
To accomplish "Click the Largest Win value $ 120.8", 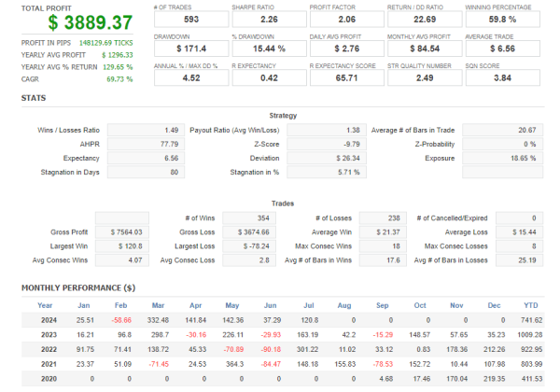I will coord(121,246).
